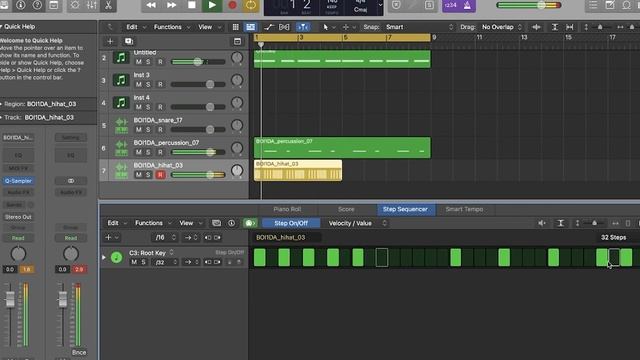Toggle Cycle mode in the transport

coord(251,5)
